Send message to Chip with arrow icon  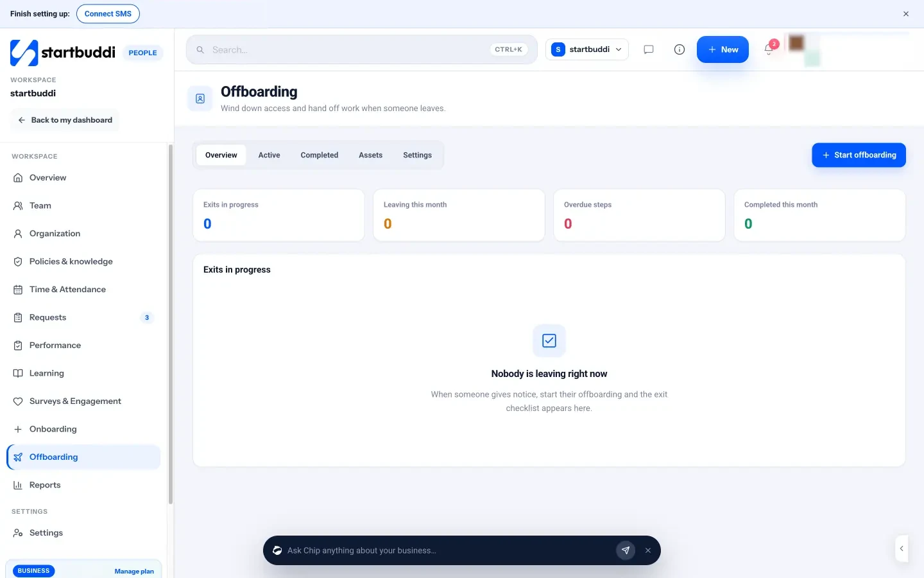[626, 550]
